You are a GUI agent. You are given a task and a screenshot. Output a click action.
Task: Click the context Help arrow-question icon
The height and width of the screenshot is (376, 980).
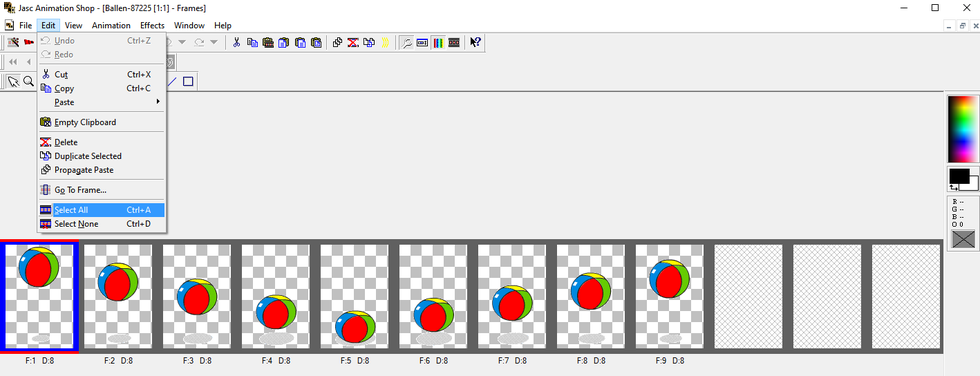475,42
